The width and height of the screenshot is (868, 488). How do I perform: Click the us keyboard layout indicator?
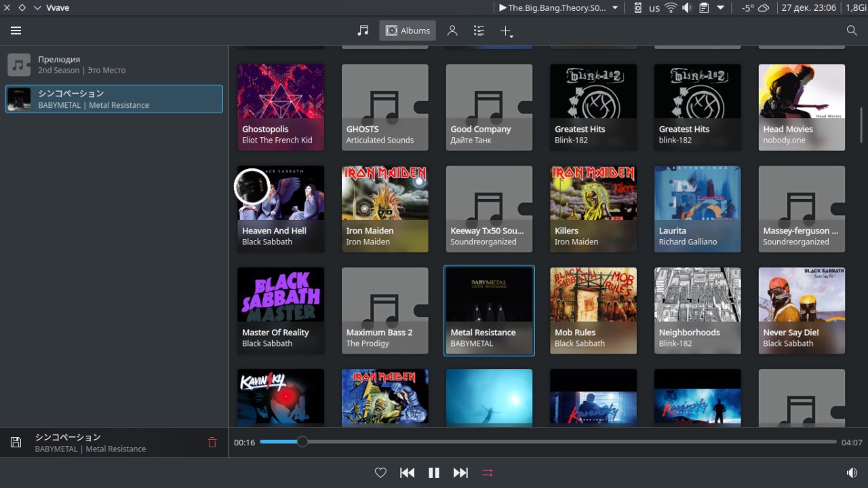[654, 8]
